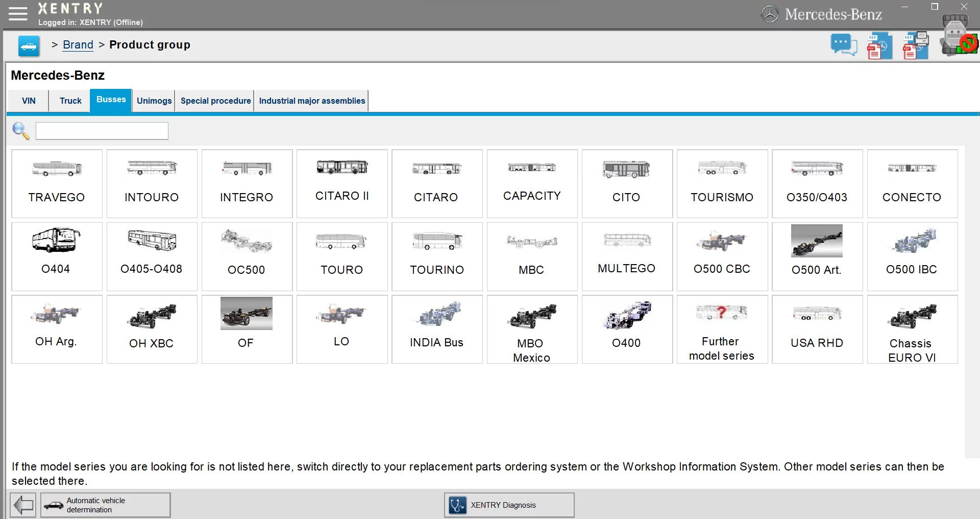Open Further model series tile
This screenshot has width=980, height=519.
pyautogui.click(x=722, y=329)
